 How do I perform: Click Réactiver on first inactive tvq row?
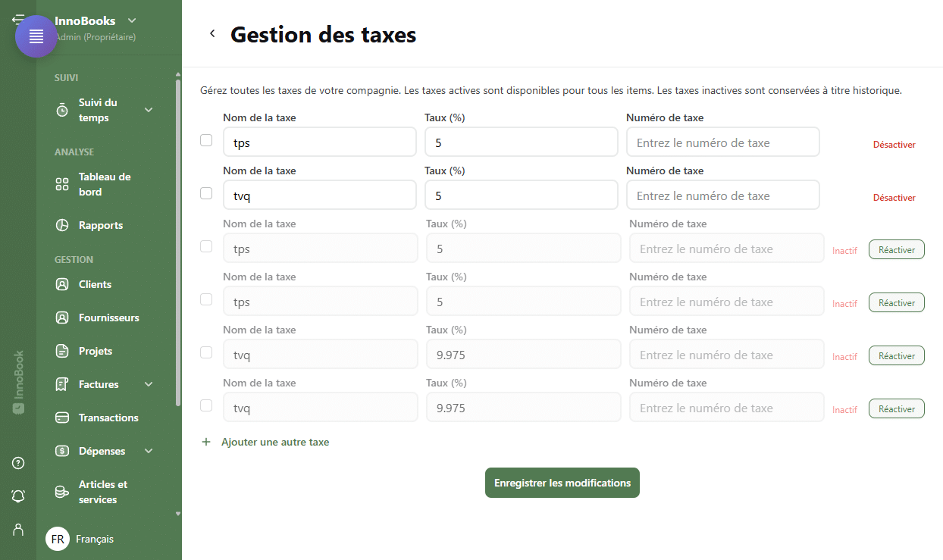(897, 355)
